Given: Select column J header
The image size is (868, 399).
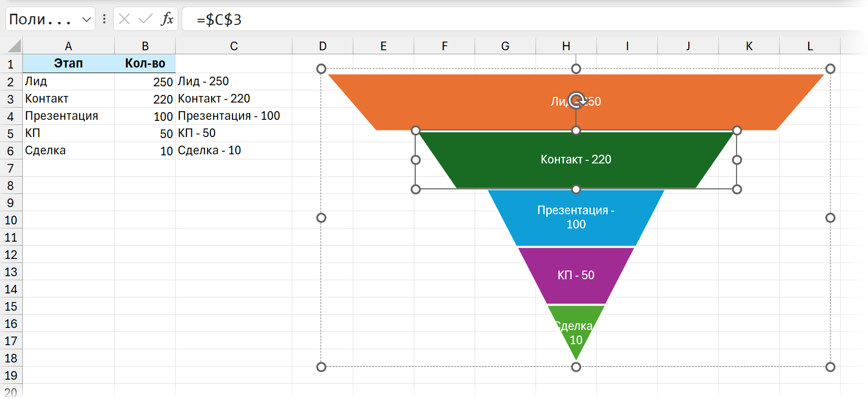Looking at the screenshot, I should click(x=688, y=46).
